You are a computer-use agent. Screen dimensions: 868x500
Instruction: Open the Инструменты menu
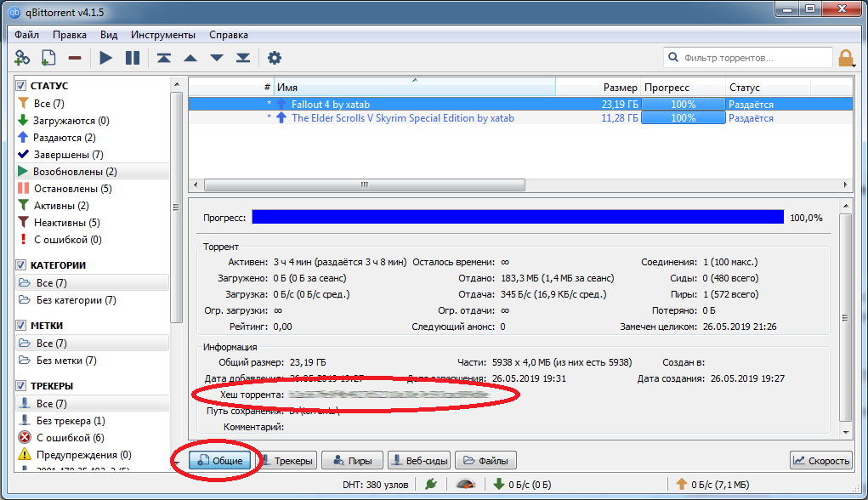pyautogui.click(x=163, y=35)
